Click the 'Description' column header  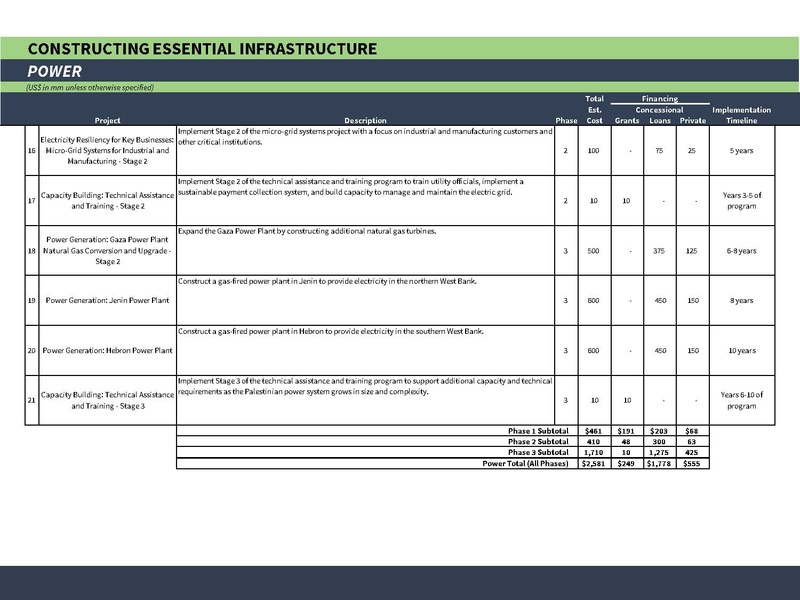click(x=365, y=120)
